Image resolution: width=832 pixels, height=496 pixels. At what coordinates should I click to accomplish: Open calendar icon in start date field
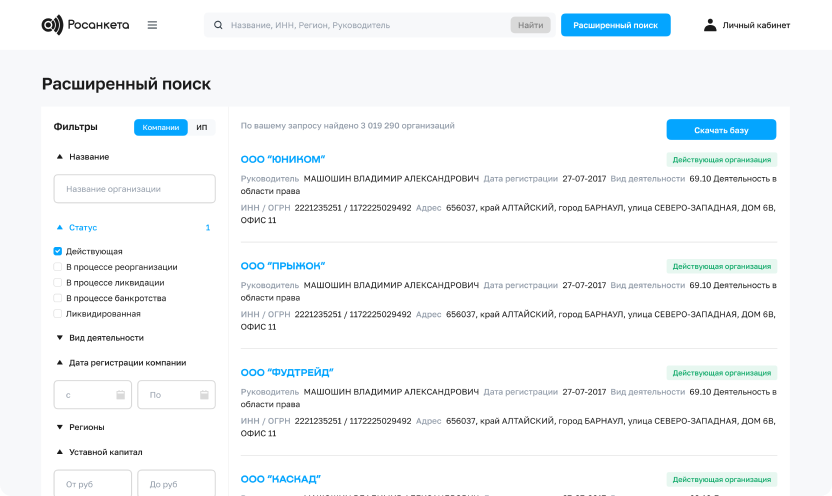pos(120,395)
